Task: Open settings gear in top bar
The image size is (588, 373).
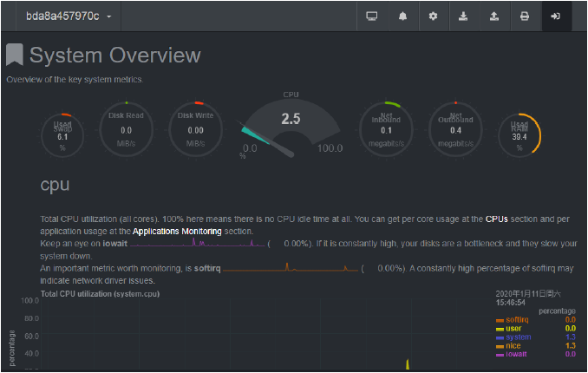Action: point(433,16)
